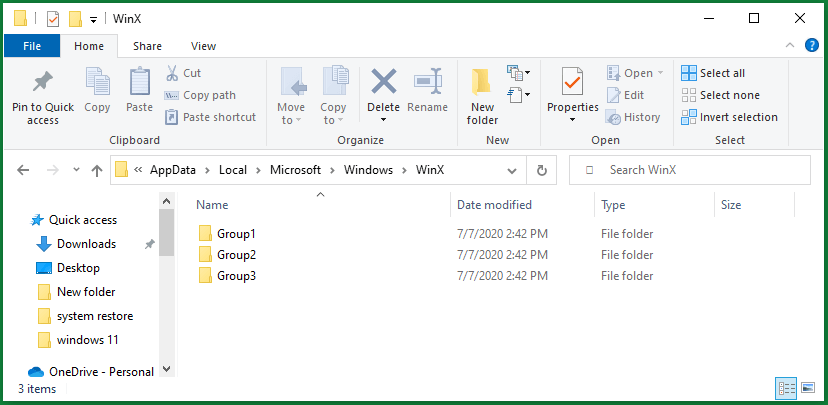Open the New item menu icon
Viewport: 828px width, 405px height.
click(x=519, y=71)
